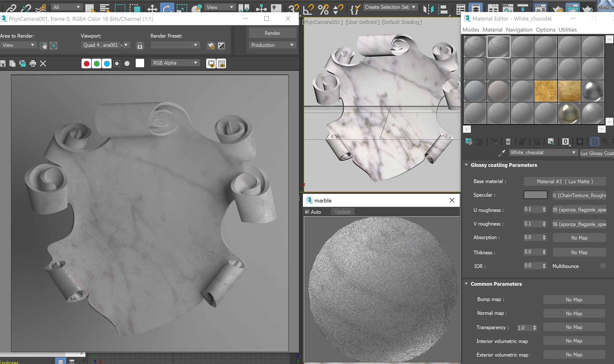Click the material eyedropper picker
The image size is (614, 364).
click(502, 153)
